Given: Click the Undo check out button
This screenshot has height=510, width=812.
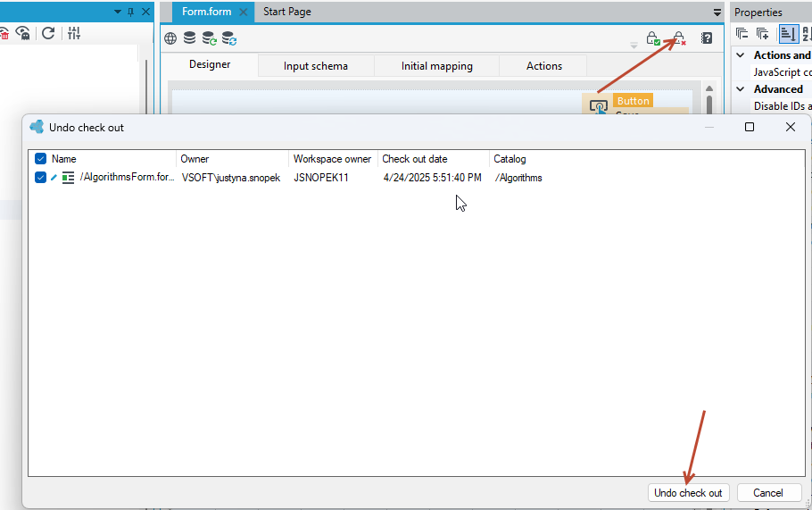Looking at the screenshot, I should (688, 493).
